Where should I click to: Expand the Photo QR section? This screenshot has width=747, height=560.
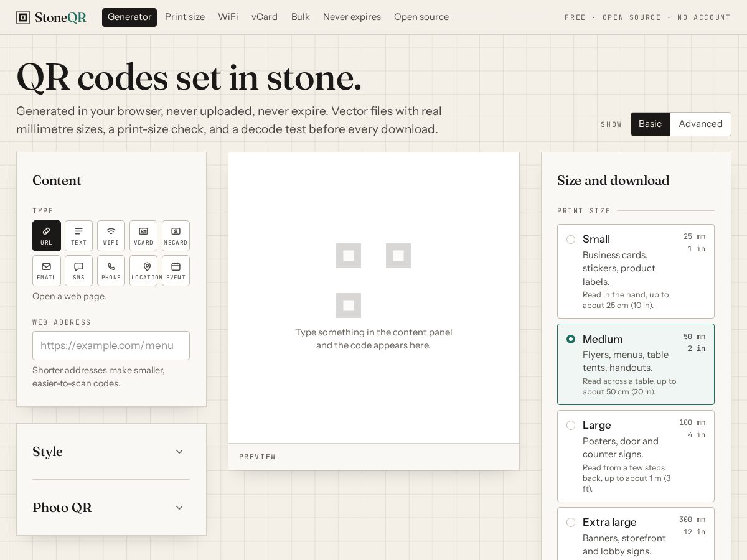pyautogui.click(x=111, y=508)
